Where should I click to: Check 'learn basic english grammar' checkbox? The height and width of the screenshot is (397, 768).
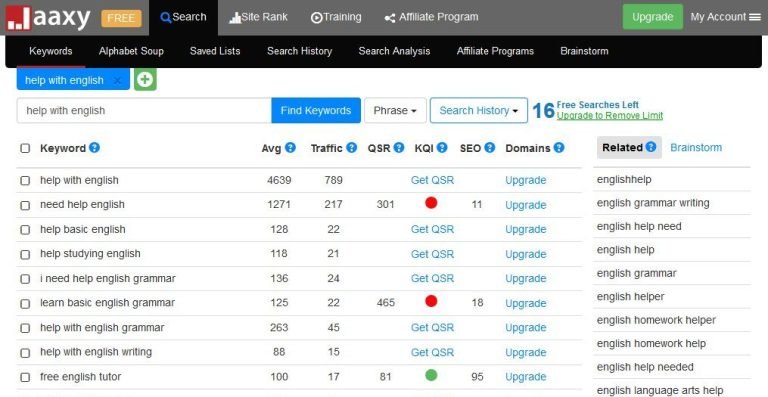click(25, 304)
